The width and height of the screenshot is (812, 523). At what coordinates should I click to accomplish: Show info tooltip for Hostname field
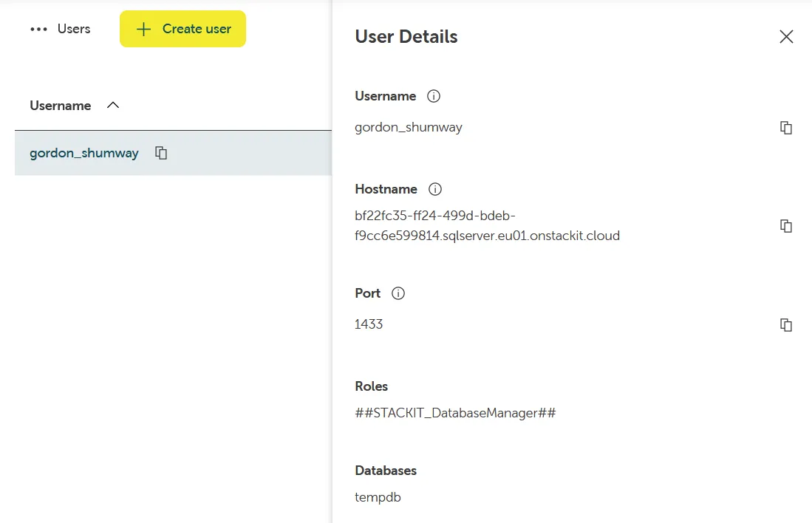pos(435,189)
